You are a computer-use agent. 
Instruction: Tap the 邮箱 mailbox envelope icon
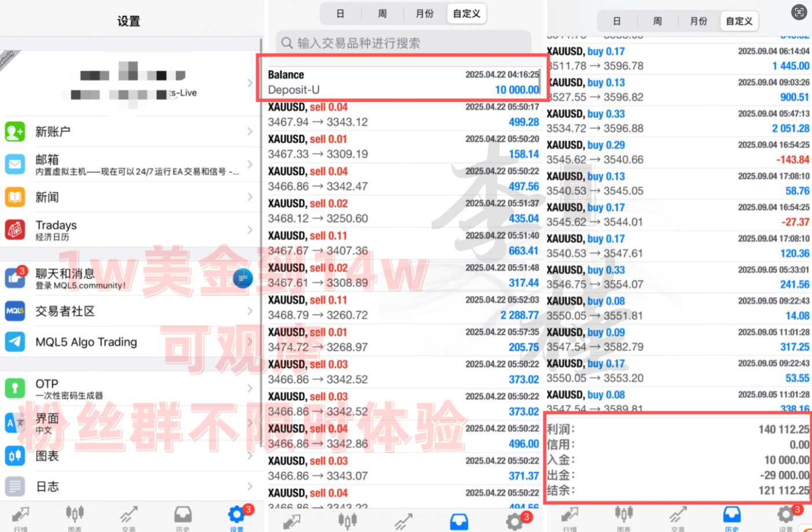pos(15,164)
